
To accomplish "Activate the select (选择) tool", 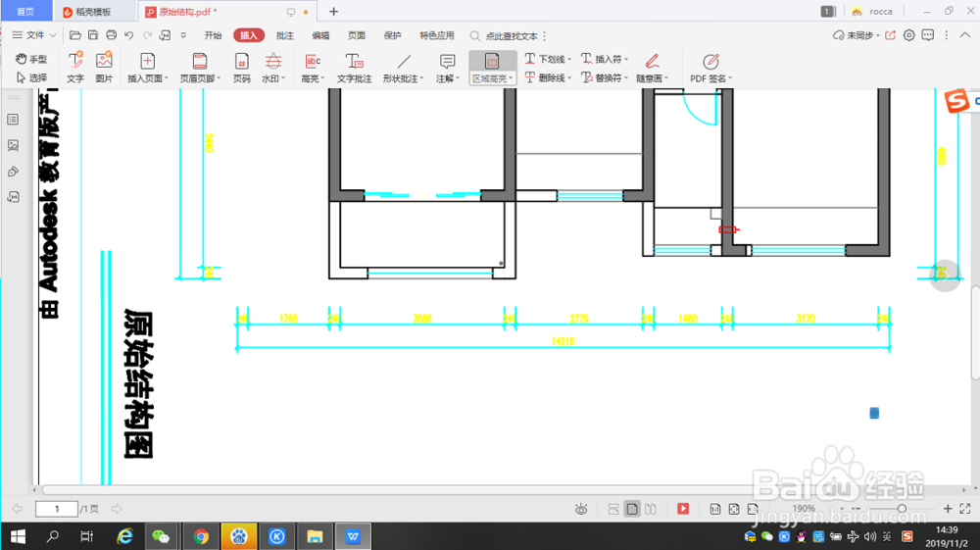I will [x=31, y=77].
